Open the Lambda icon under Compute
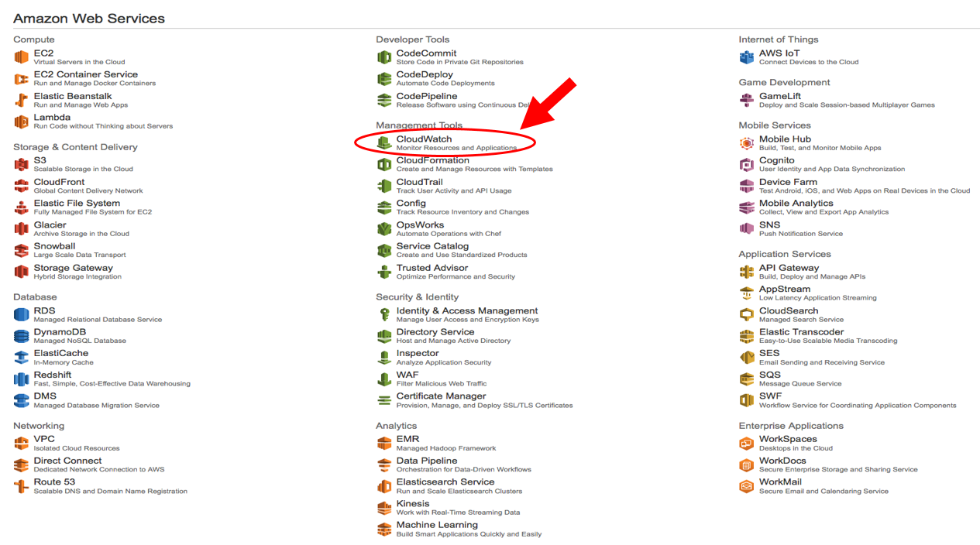980x545 pixels. point(21,122)
